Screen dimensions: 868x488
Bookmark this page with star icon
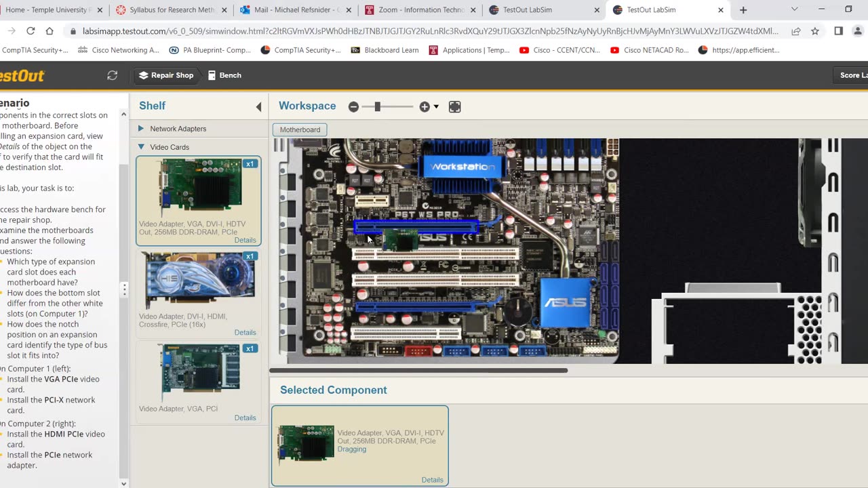(815, 31)
